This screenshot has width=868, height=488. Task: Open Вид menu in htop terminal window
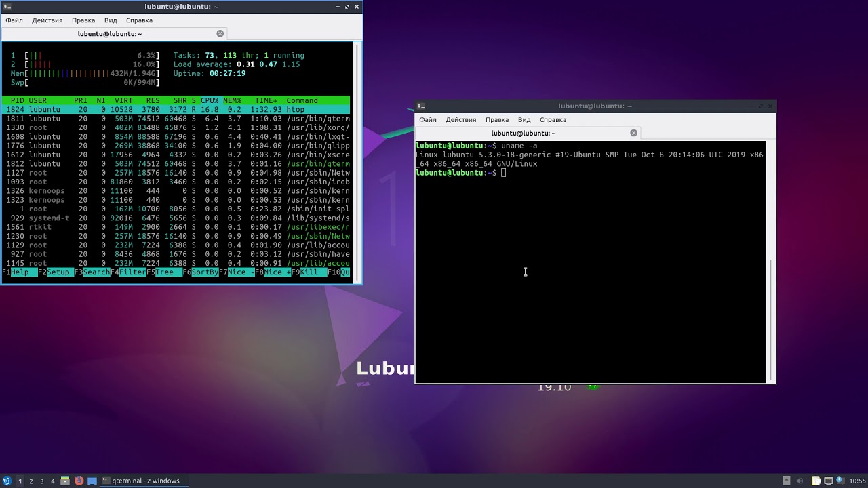(111, 20)
